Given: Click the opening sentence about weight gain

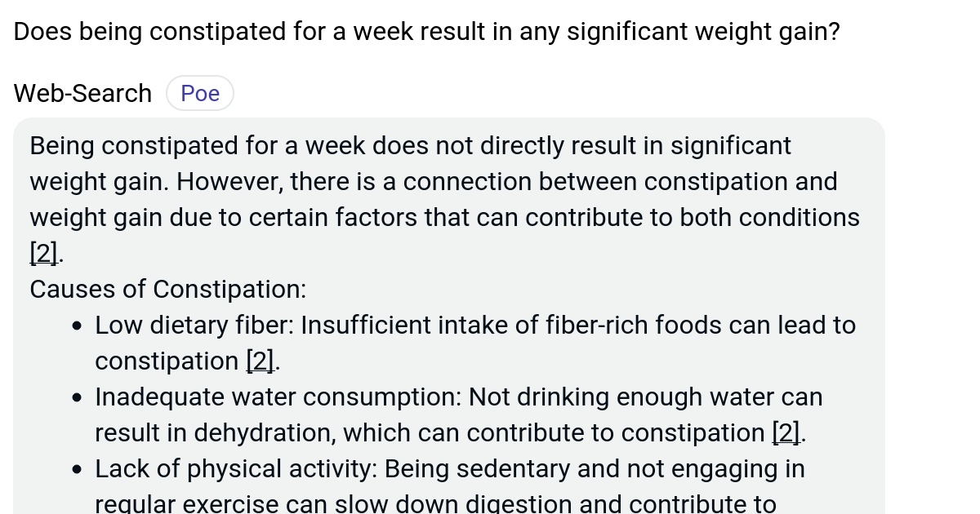Looking at the screenshot, I should pos(410,145).
